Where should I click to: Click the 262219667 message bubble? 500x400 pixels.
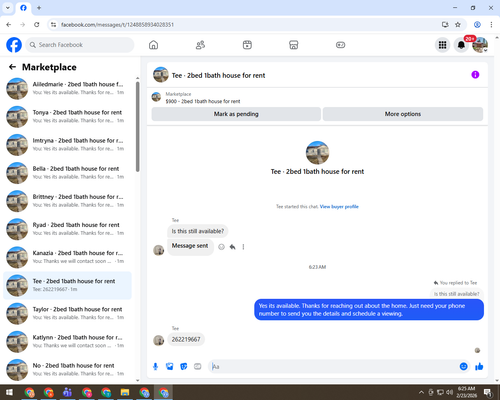(x=186, y=340)
